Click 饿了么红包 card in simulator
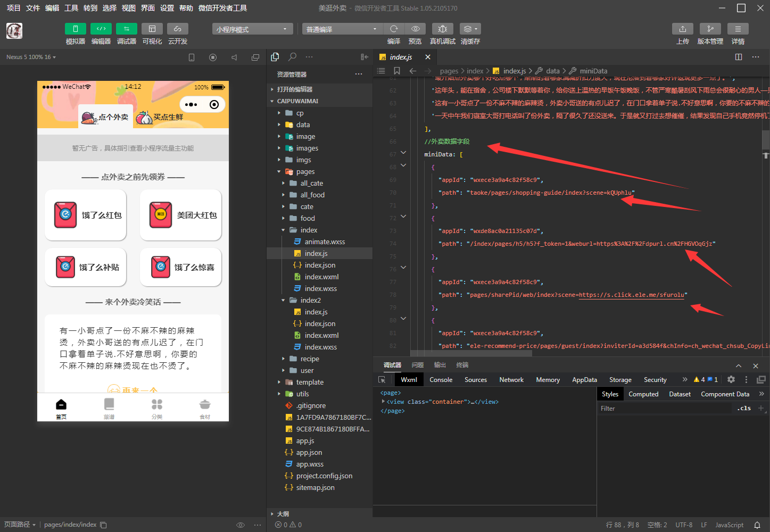The height and width of the screenshot is (532, 770). pyautogui.click(x=86, y=215)
